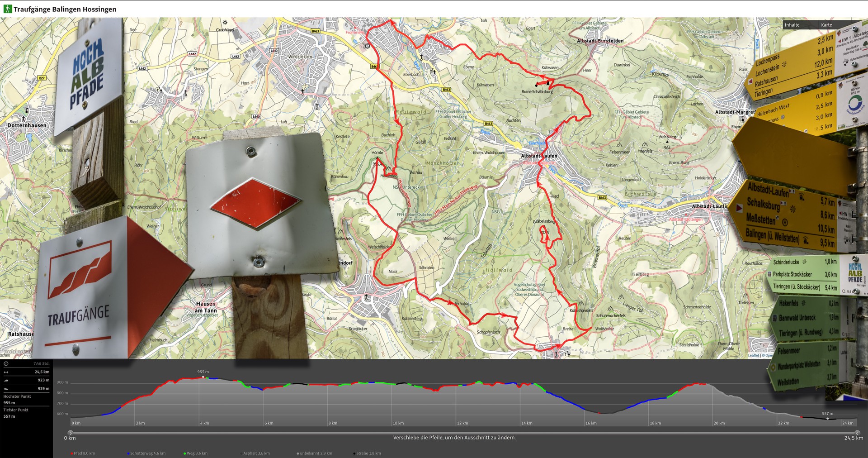Click the left range slider handle at 0 km
This screenshot has width=868, height=458.
[x=70, y=433]
